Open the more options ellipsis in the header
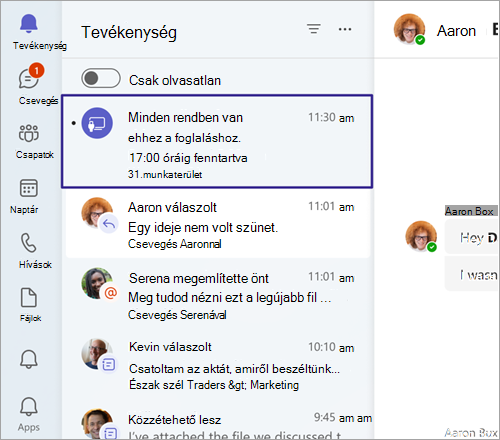 click(345, 29)
